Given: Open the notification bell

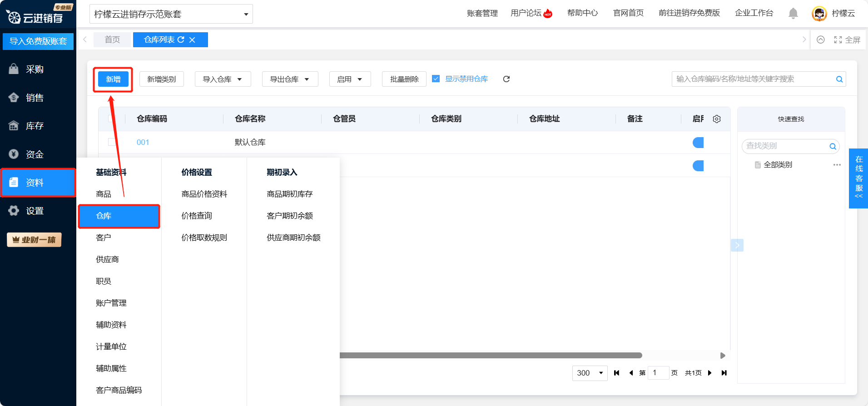Looking at the screenshot, I should coord(793,14).
